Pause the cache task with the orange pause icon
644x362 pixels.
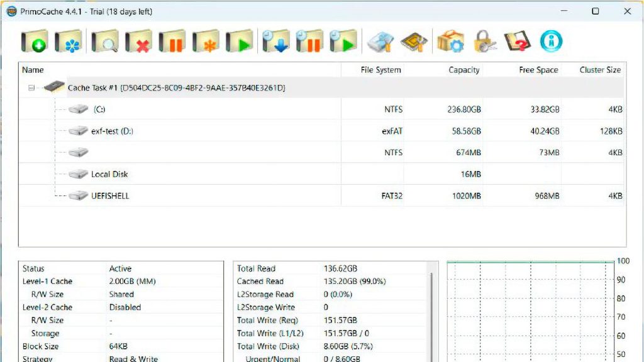coord(172,41)
